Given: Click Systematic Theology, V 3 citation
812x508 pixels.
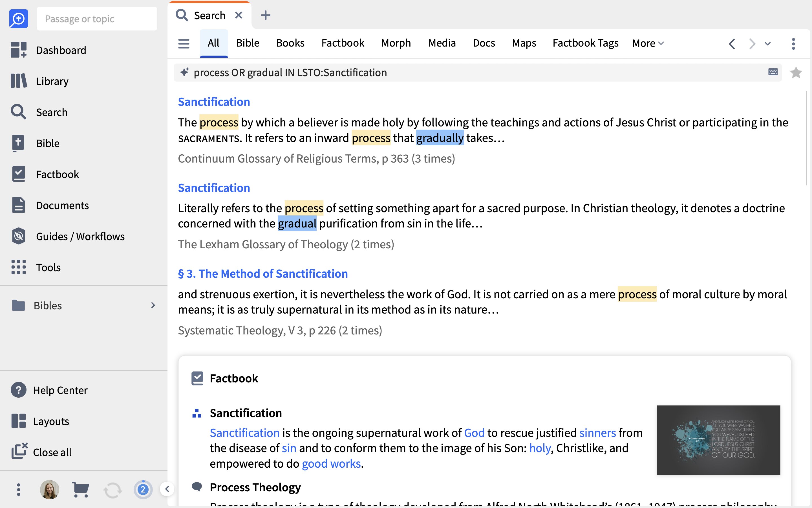Looking at the screenshot, I should (x=280, y=330).
